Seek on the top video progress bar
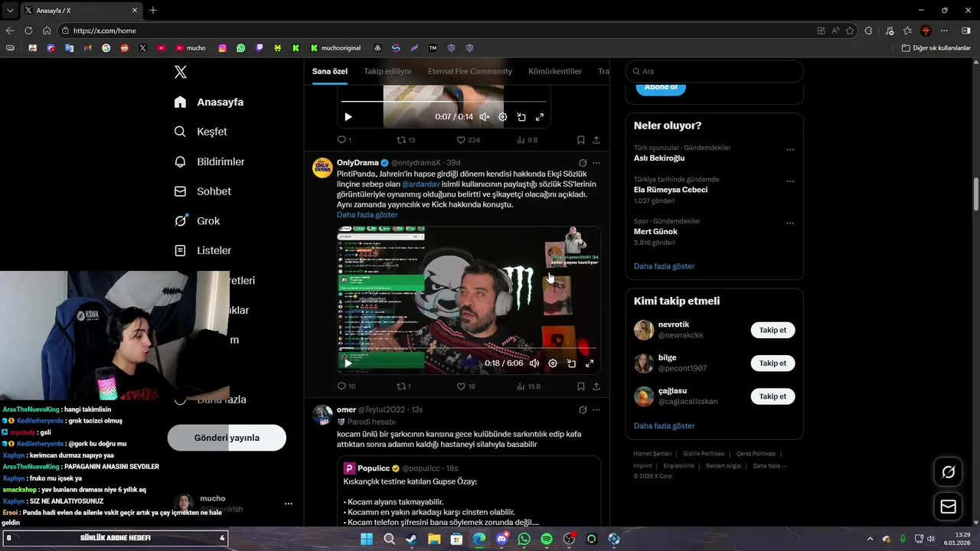The width and height of the screenshot is (980, 551). [444, 102]
